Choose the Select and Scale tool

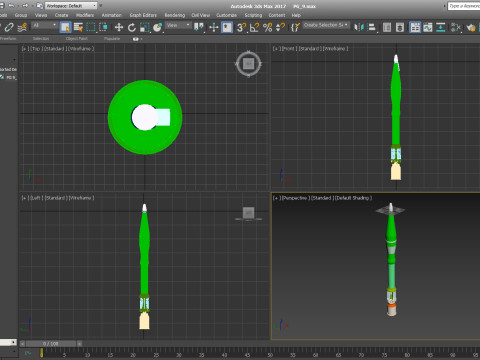(x=144, y=27)
